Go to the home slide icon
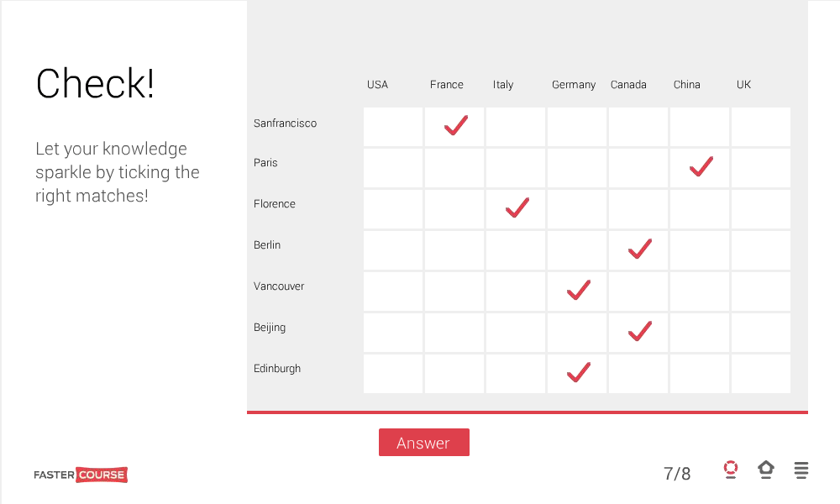 pos(766,470)
